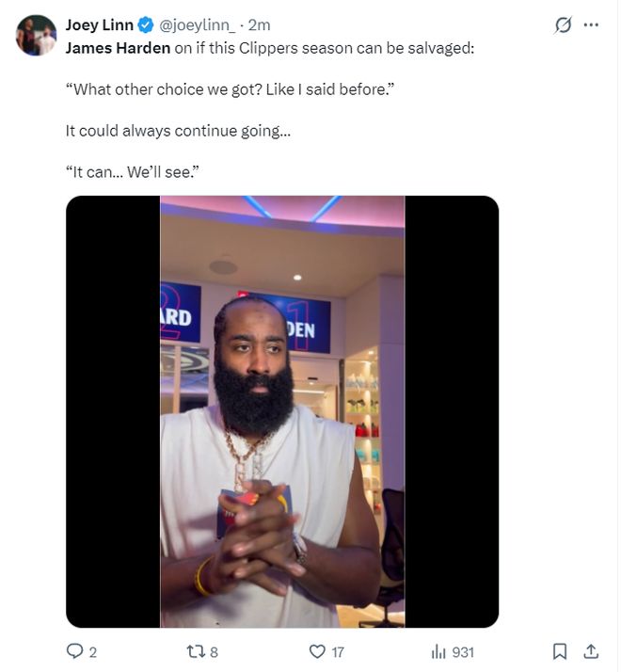Click the 2m timestamp of the post
Image resolution: width=621 pixels, height=672 pixels.
259,25
